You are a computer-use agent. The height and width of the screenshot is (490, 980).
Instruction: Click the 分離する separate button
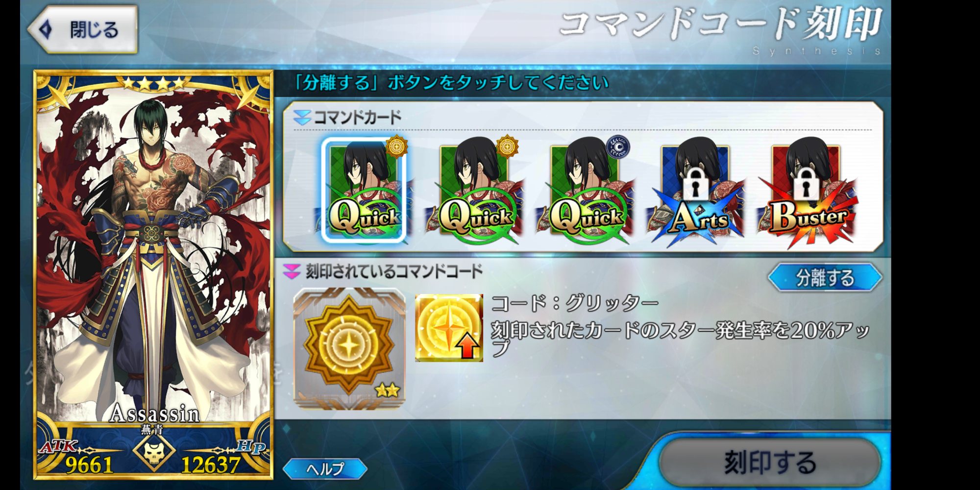pos(825,278)
